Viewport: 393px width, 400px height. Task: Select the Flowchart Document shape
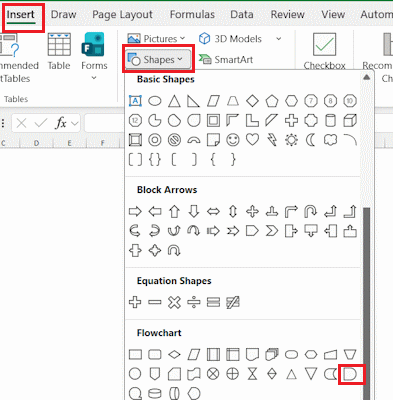(x=252, y=354)
